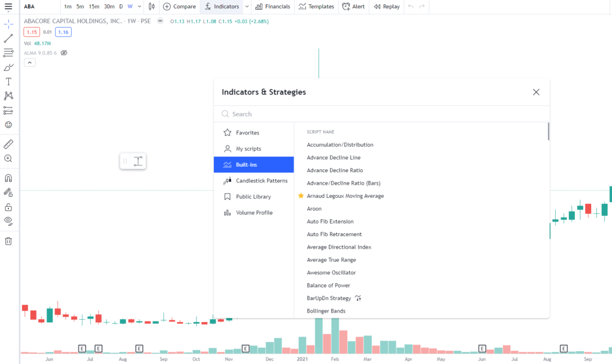Open the candlestick chart style selector
Screen dimensions: 612x364
pos(151,7)
